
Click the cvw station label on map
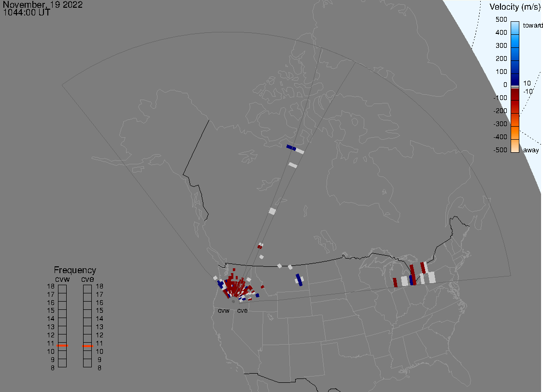click(224, 310)
